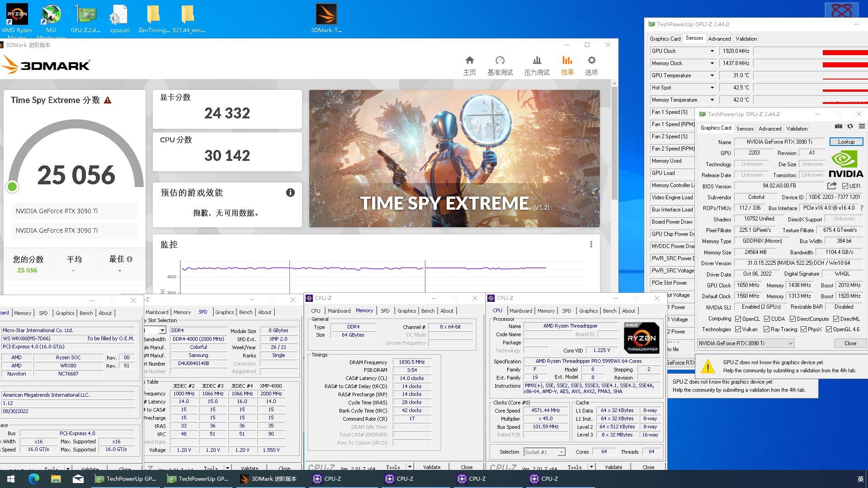
Task: Expand the Memory Temperature sensor dropdown
Action: coord(712,100)
